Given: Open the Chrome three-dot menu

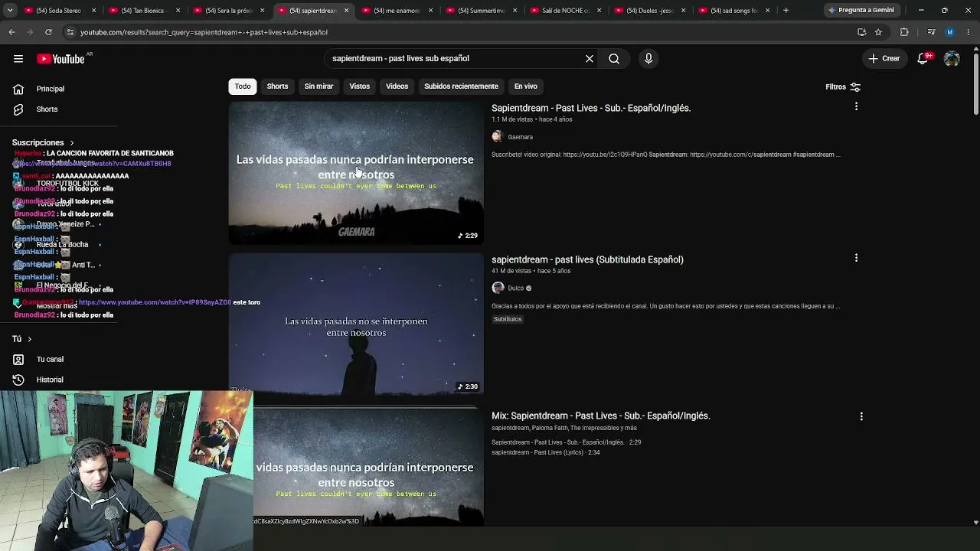Looking at the screenshot, I should tap(969, 32).
